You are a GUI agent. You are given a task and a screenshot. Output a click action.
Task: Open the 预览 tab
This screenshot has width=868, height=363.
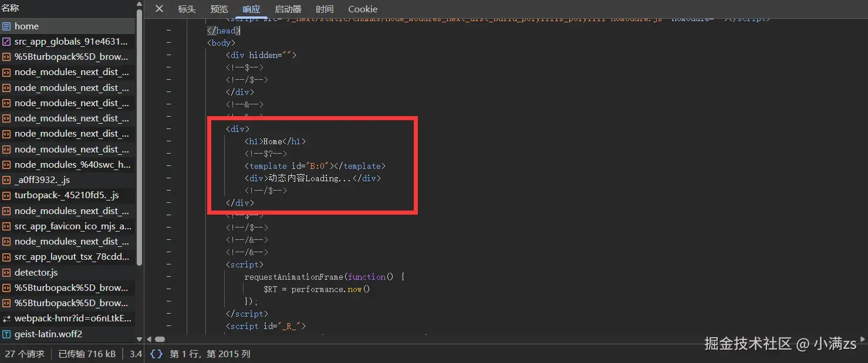(219, 9)
